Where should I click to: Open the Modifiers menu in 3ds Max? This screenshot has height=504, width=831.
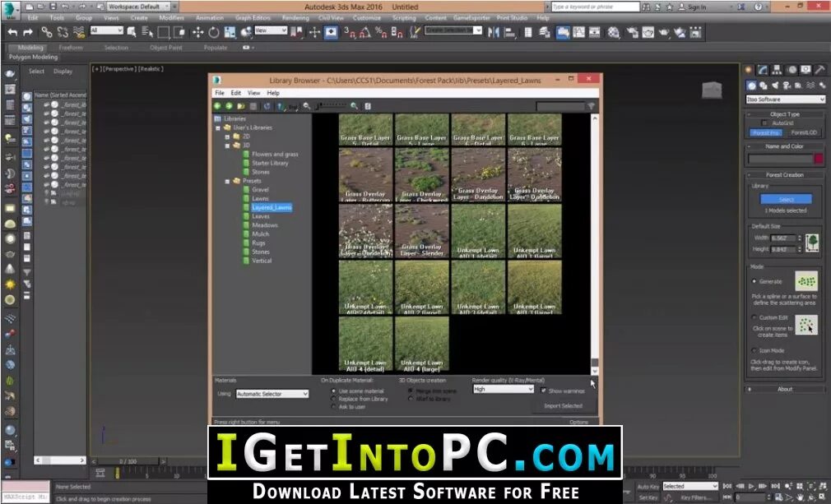171,17
